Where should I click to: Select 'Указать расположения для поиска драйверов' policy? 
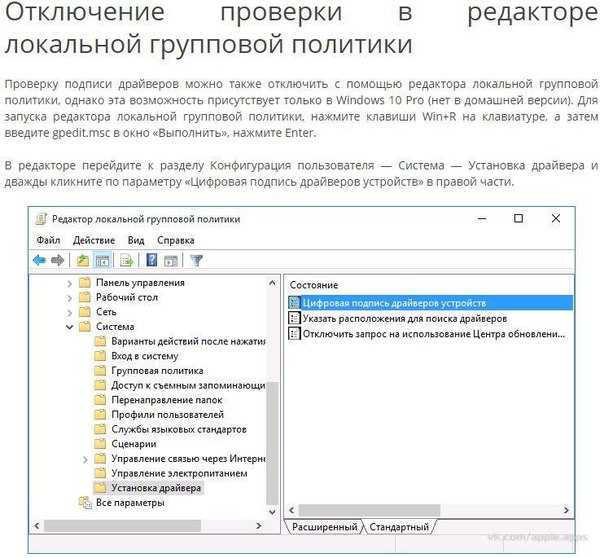tap(404, 318)
